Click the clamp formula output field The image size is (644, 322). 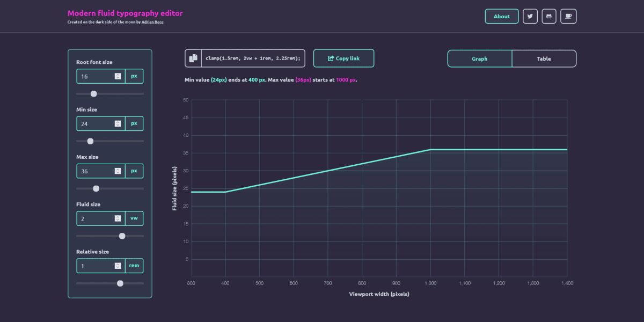tap(253, 58)
